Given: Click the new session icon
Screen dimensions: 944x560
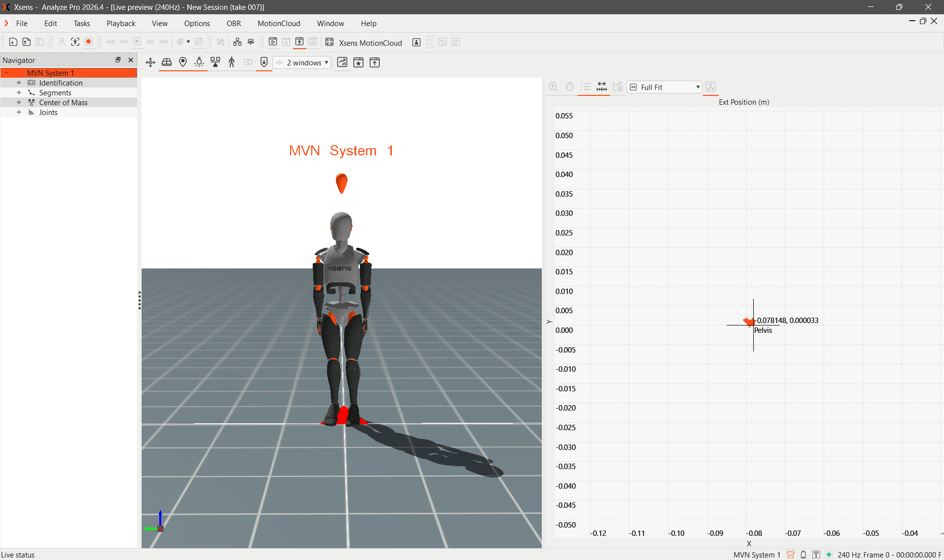Looking at the screenshot, I should pyautogui.click(x=13, y=42).
